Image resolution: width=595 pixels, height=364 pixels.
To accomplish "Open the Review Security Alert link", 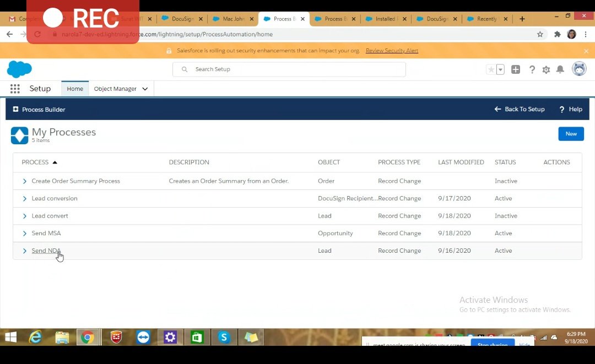I will click(392, 51).
